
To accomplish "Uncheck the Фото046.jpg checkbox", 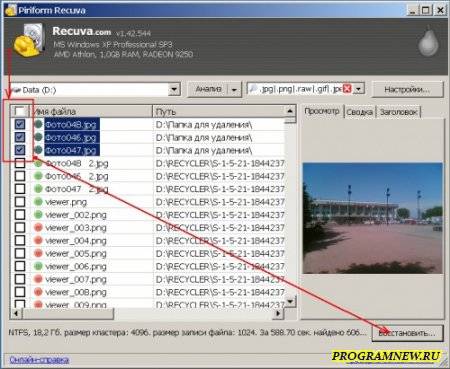I will [x=20, y=137].
